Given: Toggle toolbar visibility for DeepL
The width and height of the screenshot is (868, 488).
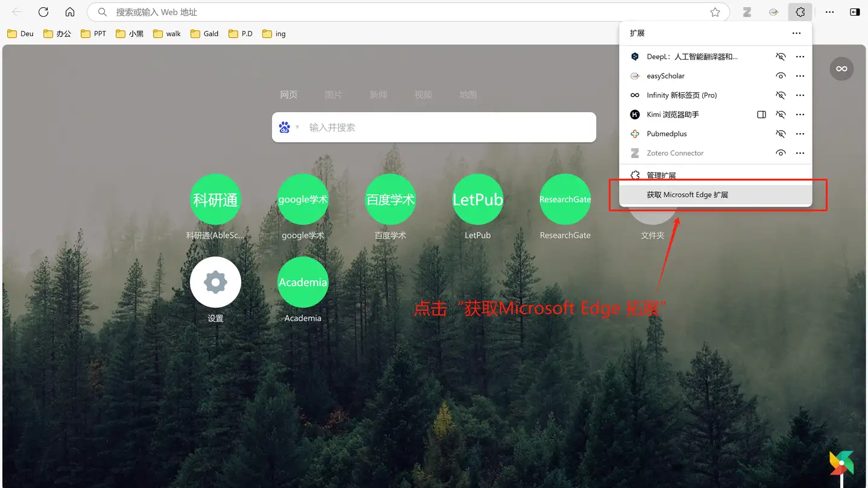Looking at the screenshot, I should (x=781, y=57).
